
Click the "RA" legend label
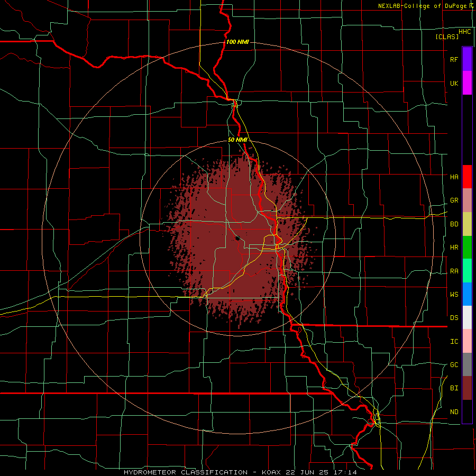tap(454, 271)
